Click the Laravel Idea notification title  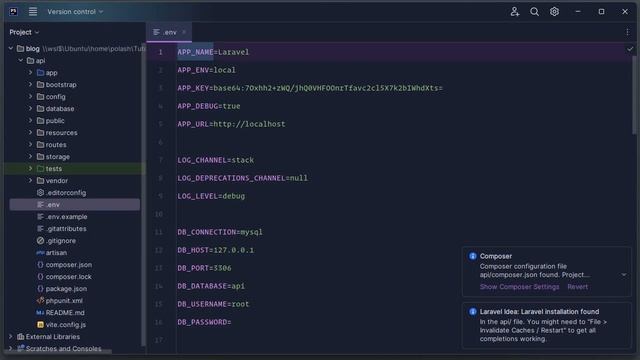coord(539,312)
